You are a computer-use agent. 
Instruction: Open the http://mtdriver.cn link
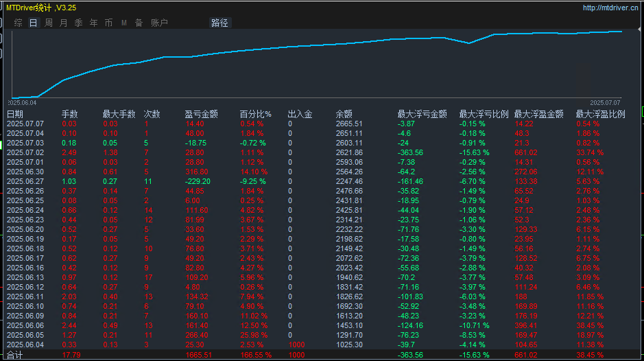[610, 8]
